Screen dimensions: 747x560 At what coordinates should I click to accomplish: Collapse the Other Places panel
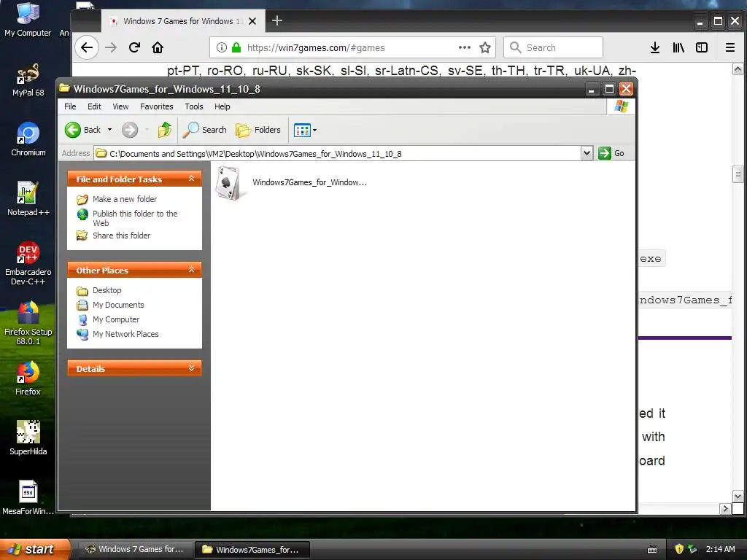[x=192, y=270]
